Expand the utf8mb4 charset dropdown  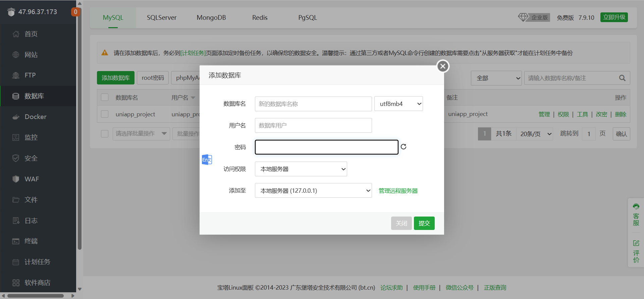tap(398, 104)
